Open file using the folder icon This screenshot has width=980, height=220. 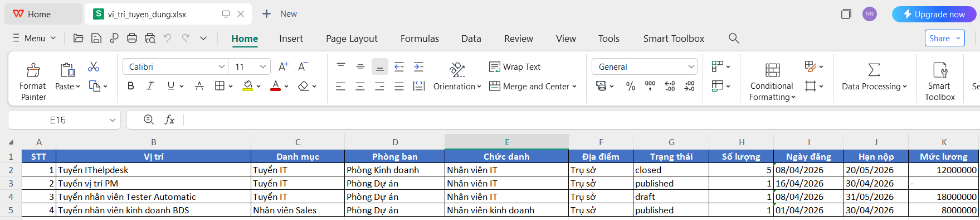pos(79,39)
